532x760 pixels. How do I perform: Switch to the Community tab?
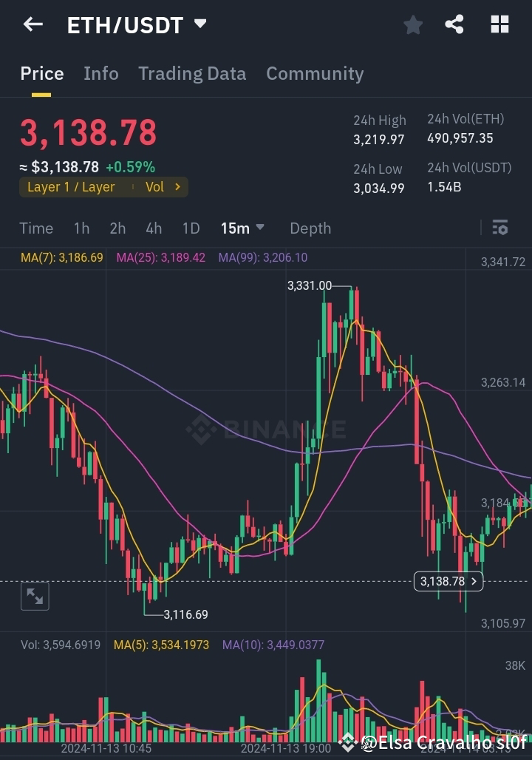coord(315,73)
